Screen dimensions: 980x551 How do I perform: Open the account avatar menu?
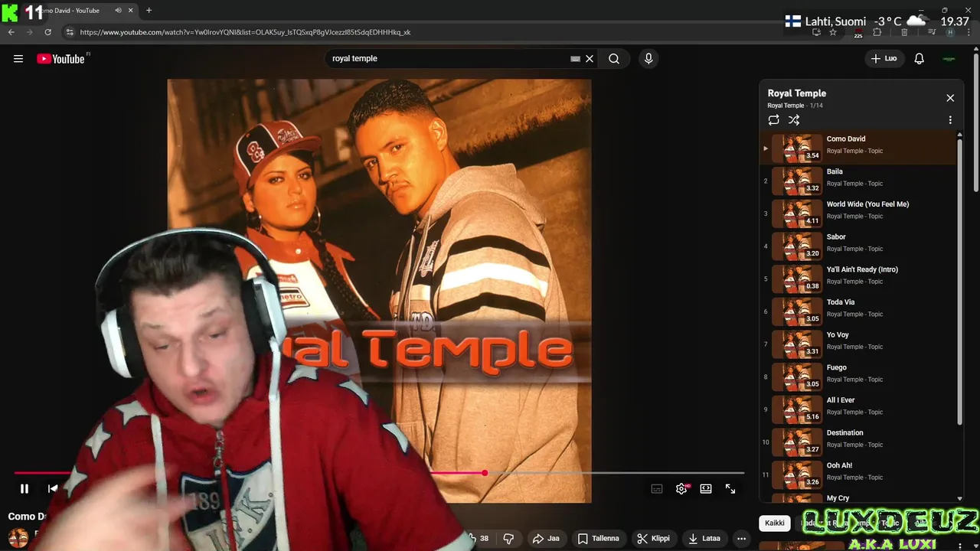(x=949, y=59)
